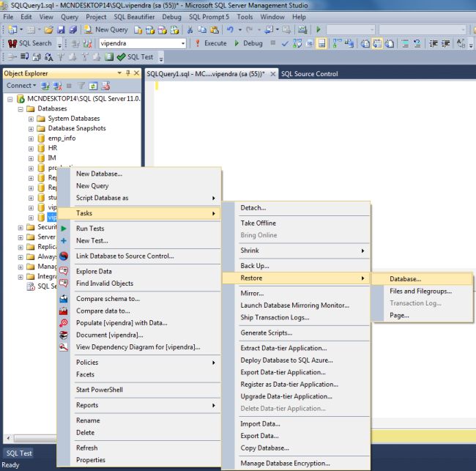The height and width of the screenshot is (471, 476).
Task: Collapse the Databases folder node
Action: [21, 108]
